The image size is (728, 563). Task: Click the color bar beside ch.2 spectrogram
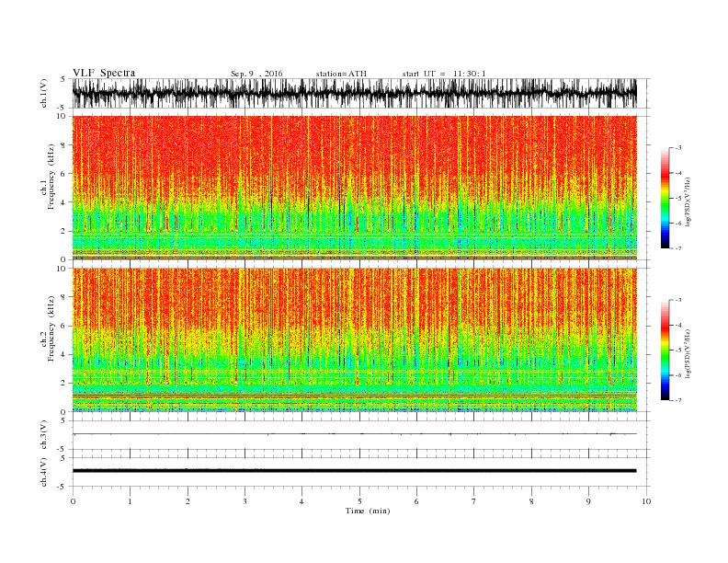click(x=665, y=350)
